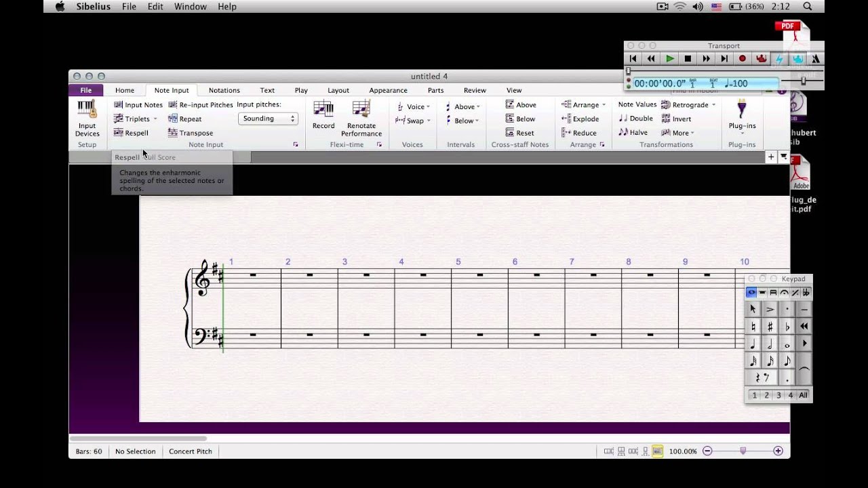
Task: Open the Input pitches Sounding dropdown
Action: tap(268, 119)
